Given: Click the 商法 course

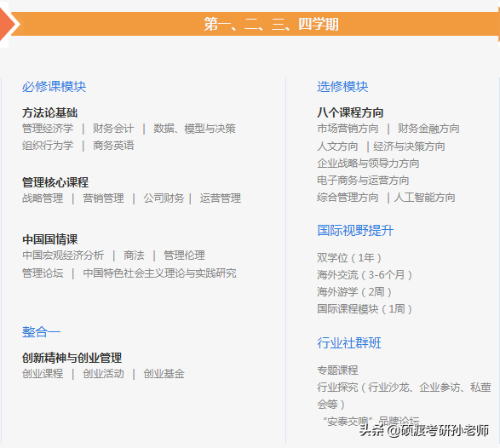Looking at the screenshot, I should pos(134,256).
